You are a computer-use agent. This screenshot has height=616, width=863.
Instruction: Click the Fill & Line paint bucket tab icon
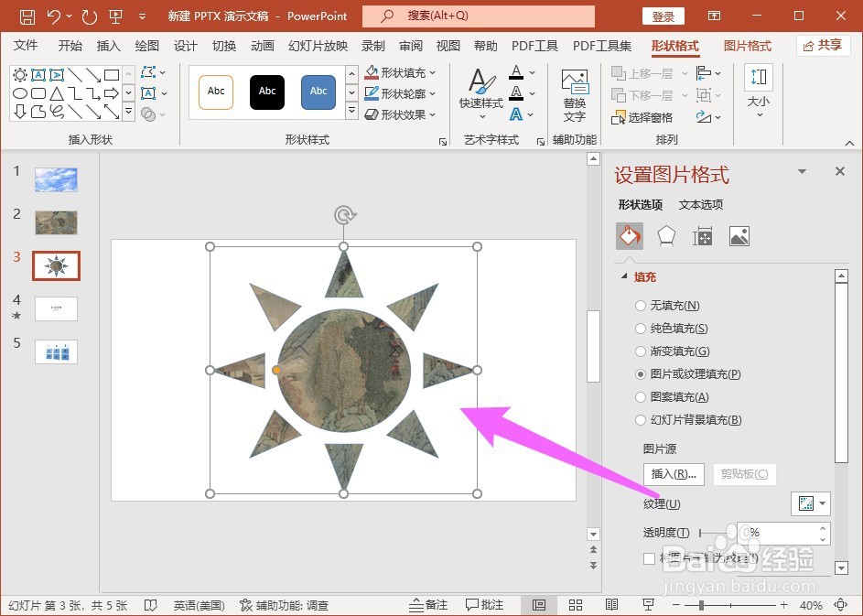[x=629, y=237]
